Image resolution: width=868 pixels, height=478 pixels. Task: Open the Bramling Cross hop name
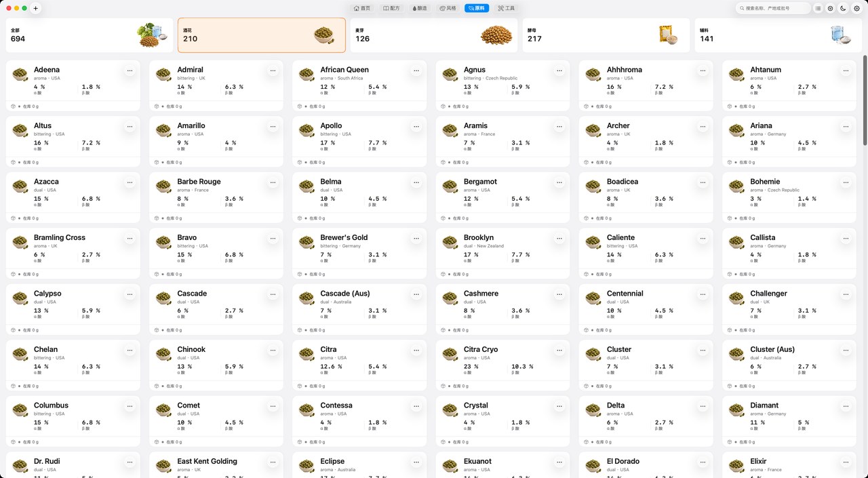click(x=60, y=237)
